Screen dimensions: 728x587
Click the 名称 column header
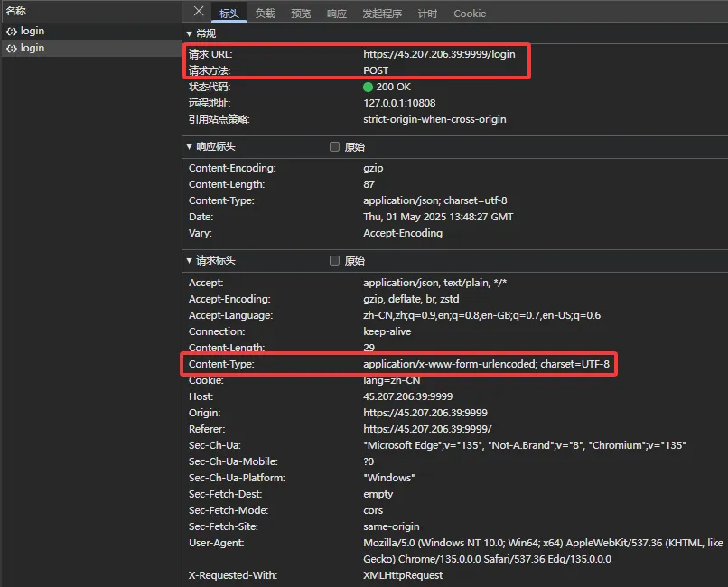click(x=16, y=12)
